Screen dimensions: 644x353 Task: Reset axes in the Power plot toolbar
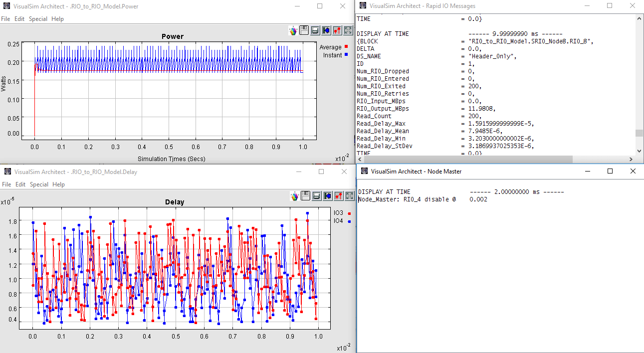pos(326,30)
